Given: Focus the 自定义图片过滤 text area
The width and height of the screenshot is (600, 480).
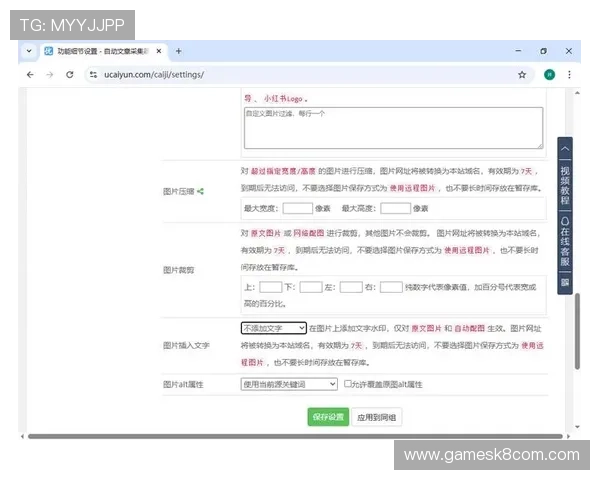Looking at the screenshot, I should coord(393,128).
